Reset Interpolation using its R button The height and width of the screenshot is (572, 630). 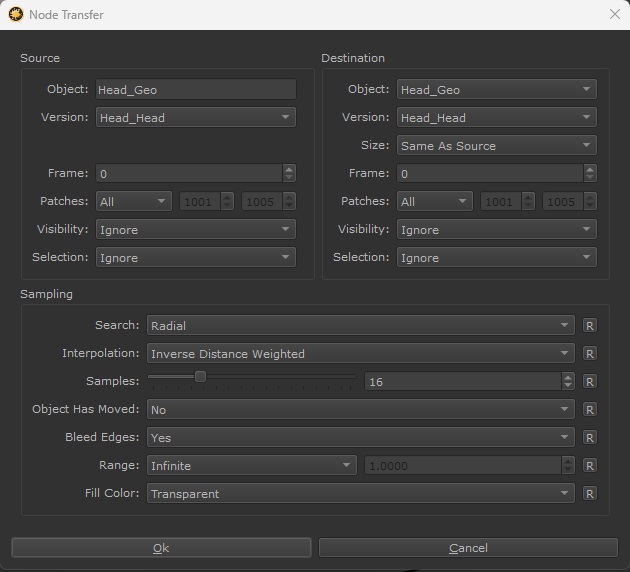(590, 354)
